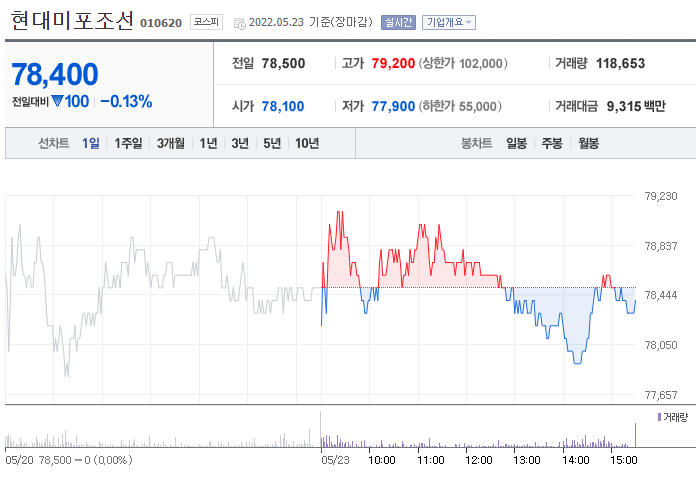The height and width of the screenshot is (479, 696).
Task: Show the 5년 line chart
Action: 272,143
